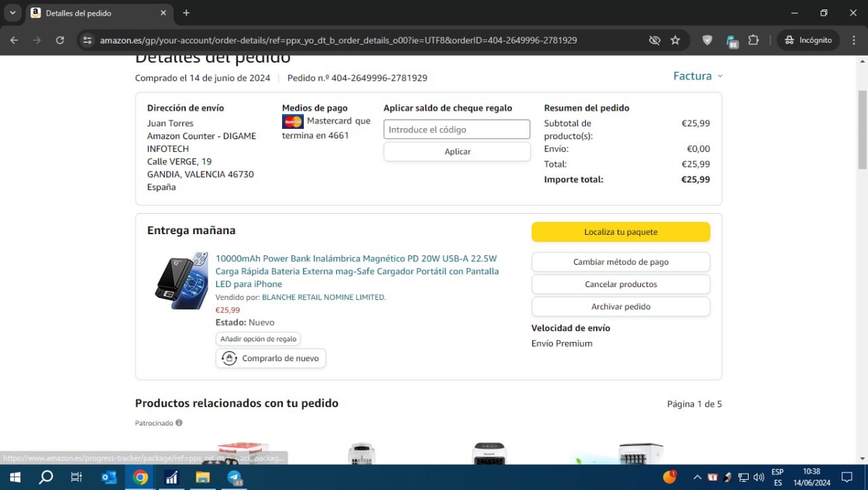Screen dimensions: 868x490
Task: Click 'Página 1 de 5' text
Action: [694, 404]
